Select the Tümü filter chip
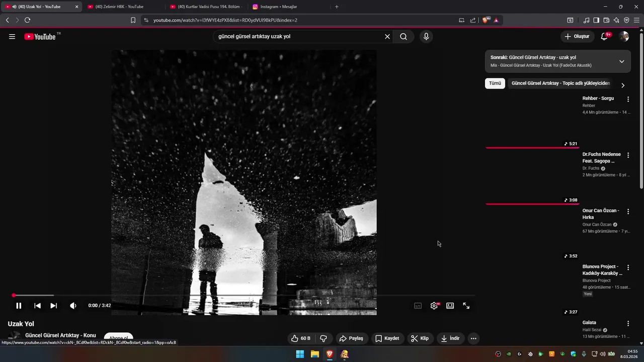This screenshot has height=362, width=644. click(495, 83)
